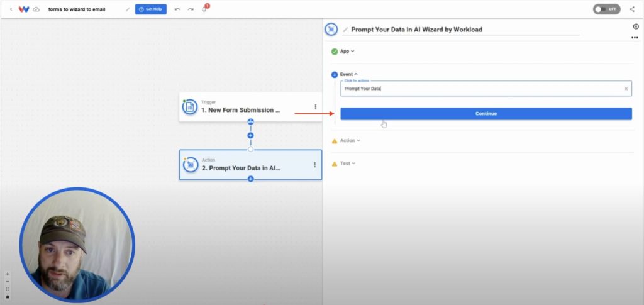The width and height of the screenshot is (644, 305).
Task: Edit workflow name with pencil icon
Action: tap(128, 9)
